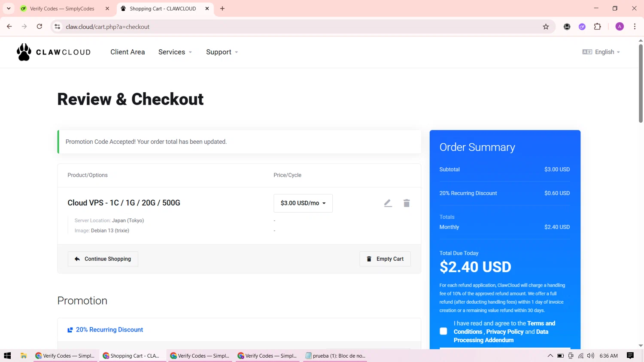Click Empty Cart button
644x362 pixels.
(385, 259)
